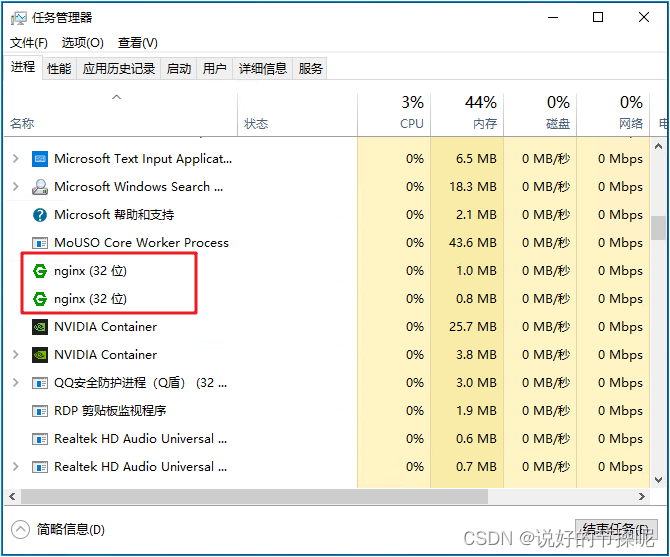Screen dimensions: 670x557
Task: Click the 简略信息(D) link
Action: click(x=71, y=530)
